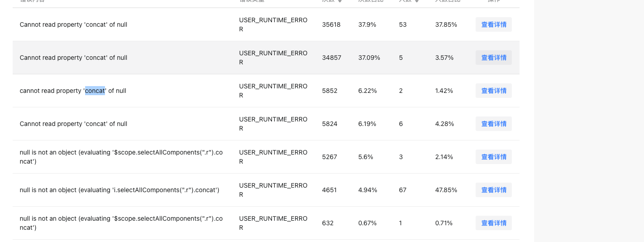Click the user count 67 cell

[403, 190]
